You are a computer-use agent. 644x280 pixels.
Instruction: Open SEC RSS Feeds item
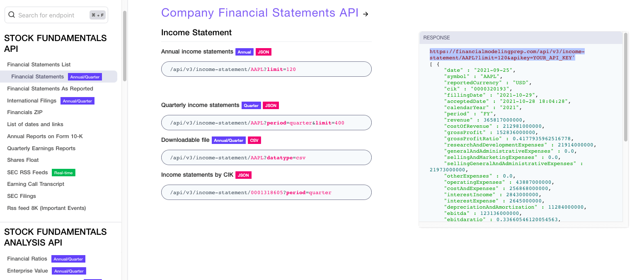28,172
